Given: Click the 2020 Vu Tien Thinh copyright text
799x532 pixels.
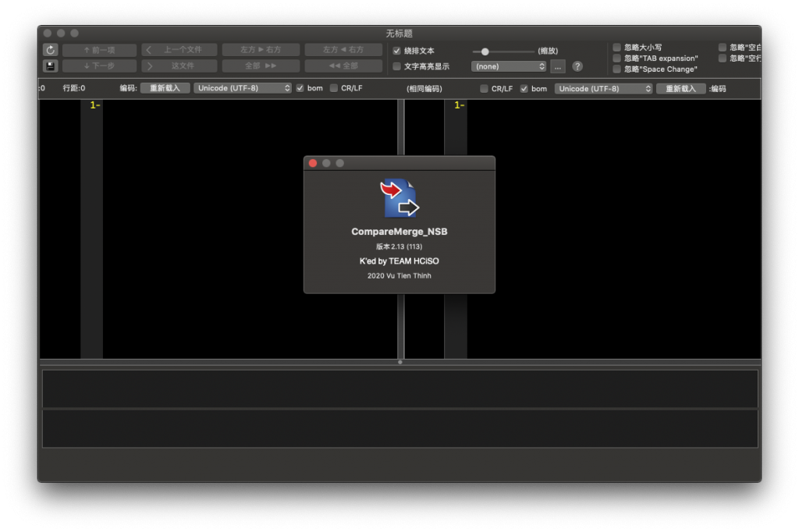Looking at the screenshot, I should [x=399, y=275].
